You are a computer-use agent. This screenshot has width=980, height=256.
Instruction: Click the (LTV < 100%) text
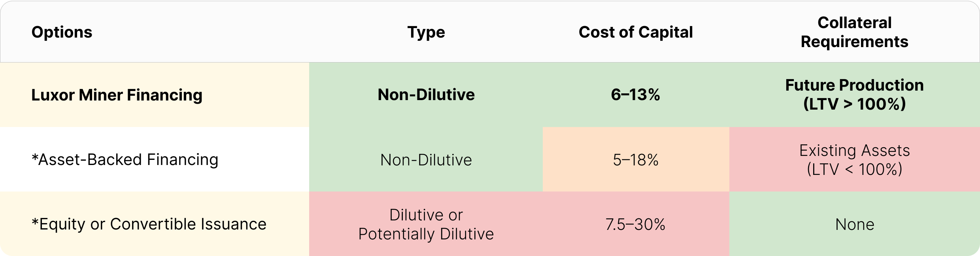point(854,169)
